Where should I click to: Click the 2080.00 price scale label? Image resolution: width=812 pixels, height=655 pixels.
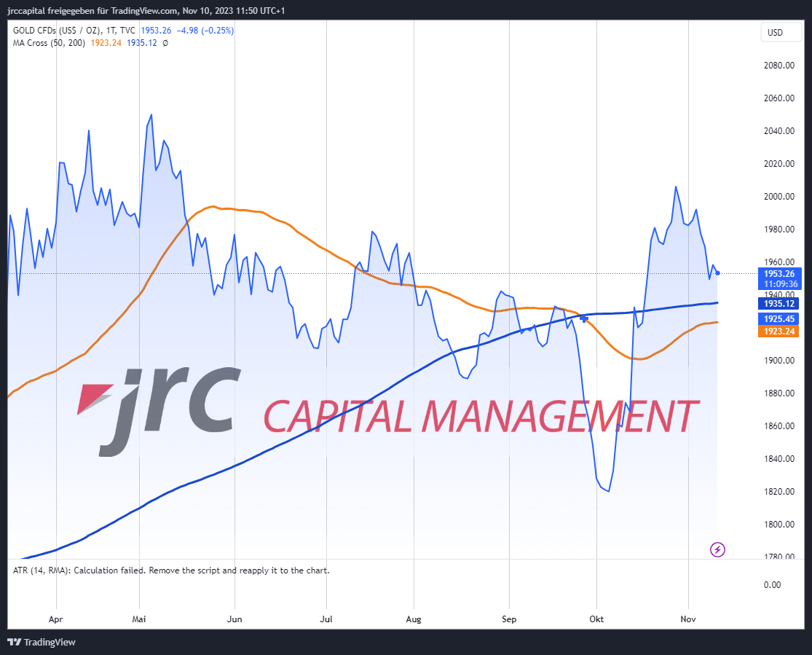(779, 66)
